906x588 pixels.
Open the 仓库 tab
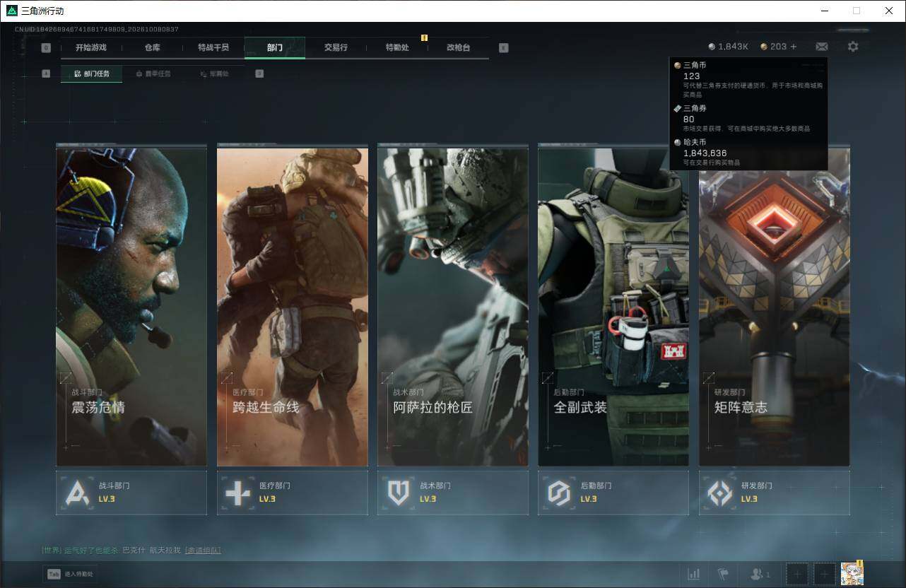(x=152, y=47)
